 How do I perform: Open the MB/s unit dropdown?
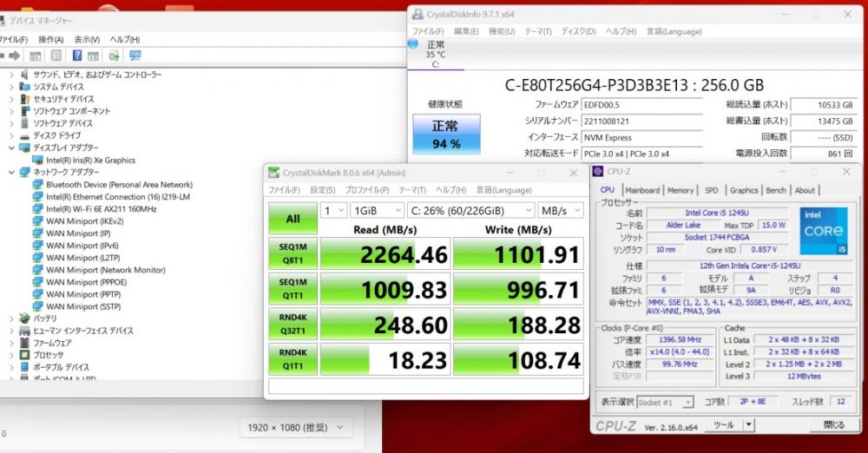(561, 210)
